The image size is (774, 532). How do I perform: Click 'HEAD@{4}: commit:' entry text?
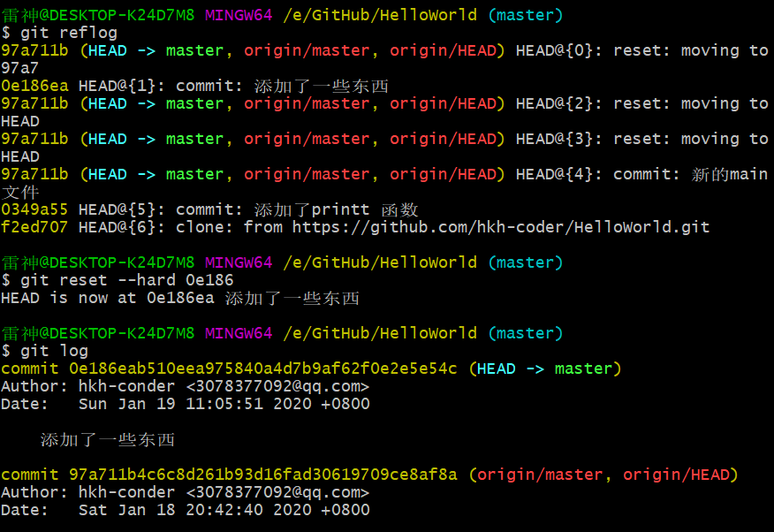[x=597, y=174]
